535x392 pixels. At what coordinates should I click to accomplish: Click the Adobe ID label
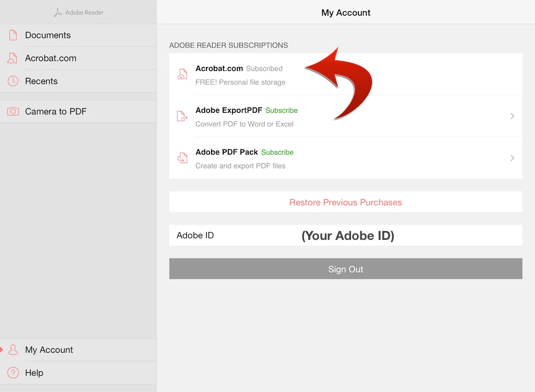[x=195, y=235]
